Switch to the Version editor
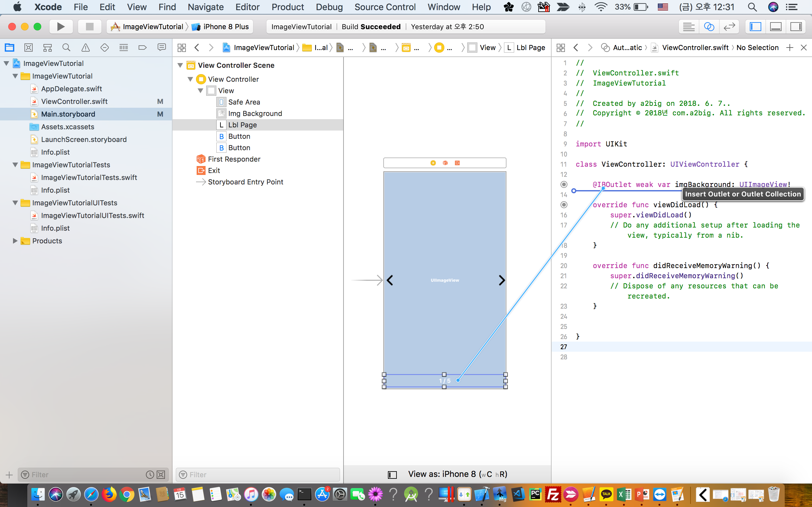The width and height of the screenshot is (812, 507). point(729,27)
